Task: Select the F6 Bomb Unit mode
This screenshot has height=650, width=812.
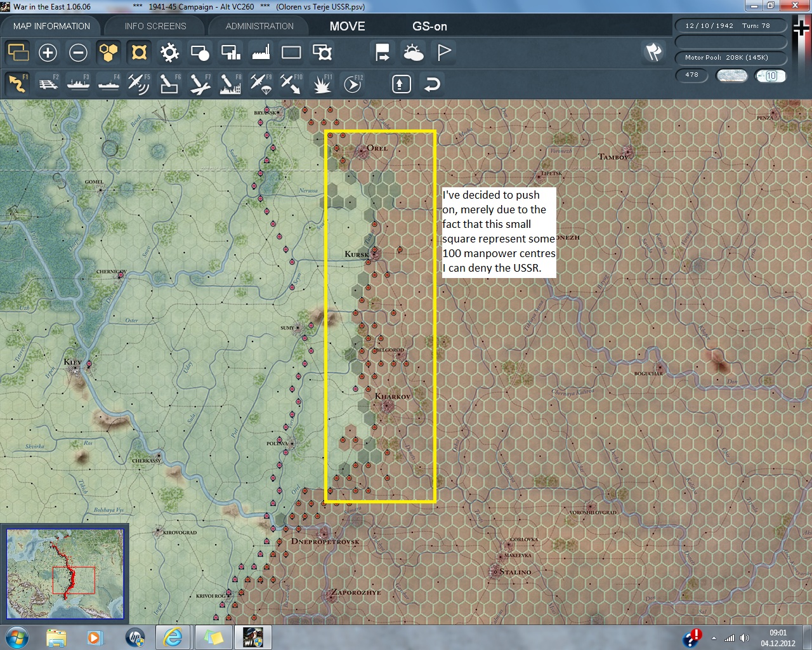Action: (x=169, y=84)
